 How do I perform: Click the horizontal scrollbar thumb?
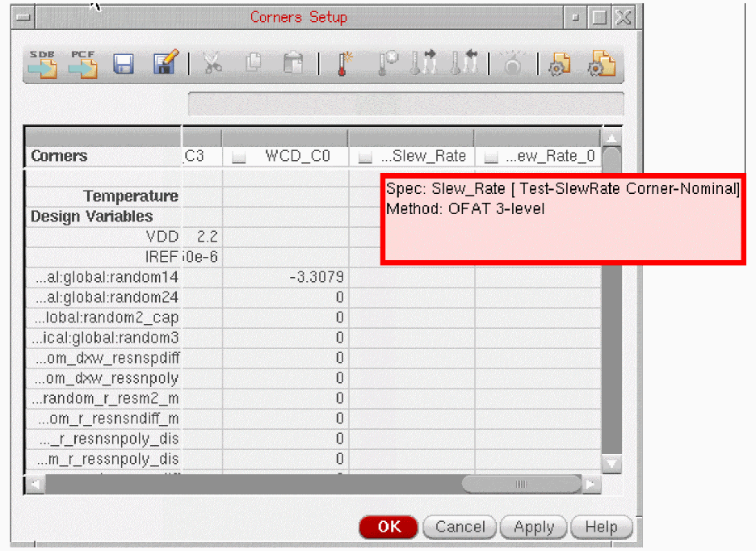pos(521,485)
